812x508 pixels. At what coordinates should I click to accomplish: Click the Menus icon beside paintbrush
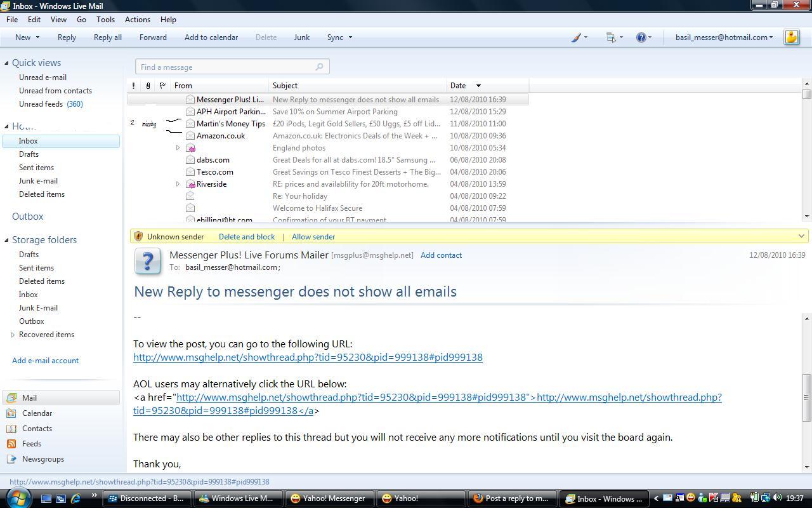pyautogui.click(x=611, y=37)
